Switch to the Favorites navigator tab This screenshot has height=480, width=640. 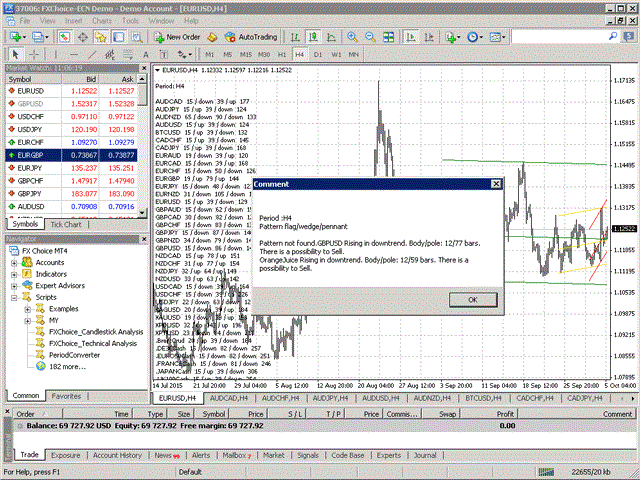[x=66, y=396]
